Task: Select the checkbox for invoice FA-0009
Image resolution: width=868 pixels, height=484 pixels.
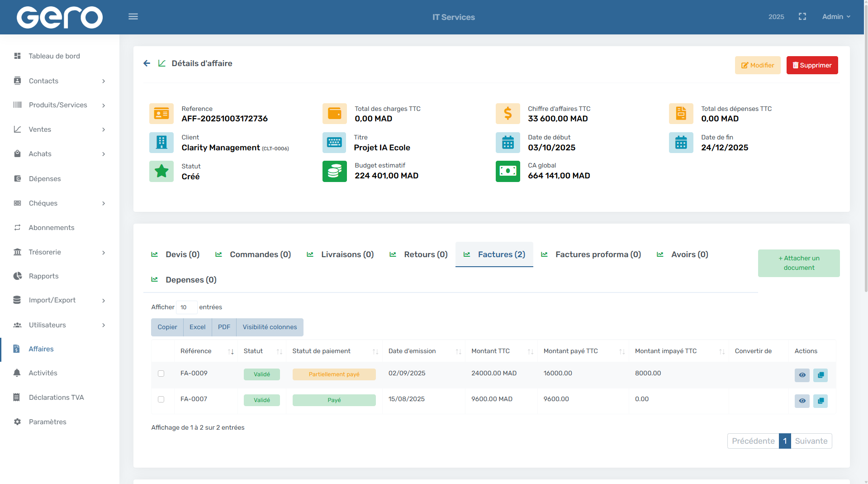Action: tap(161, 374)
